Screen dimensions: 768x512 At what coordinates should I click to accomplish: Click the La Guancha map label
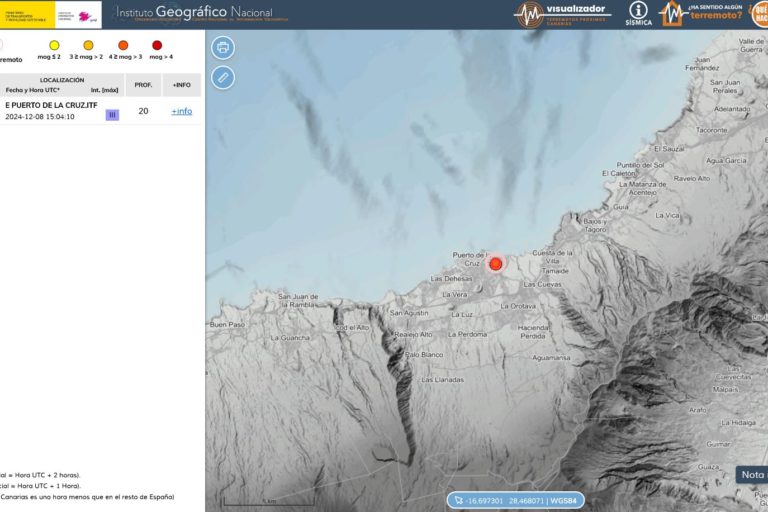pos(290,338)
